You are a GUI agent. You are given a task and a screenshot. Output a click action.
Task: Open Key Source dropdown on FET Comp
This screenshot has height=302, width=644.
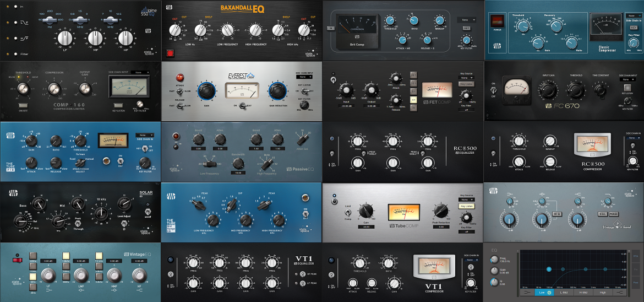465,77
